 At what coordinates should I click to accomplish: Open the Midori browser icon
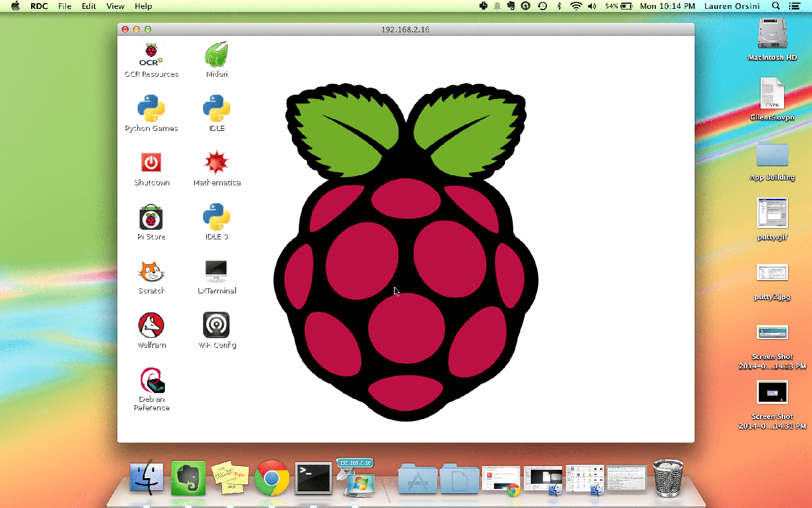216,55
